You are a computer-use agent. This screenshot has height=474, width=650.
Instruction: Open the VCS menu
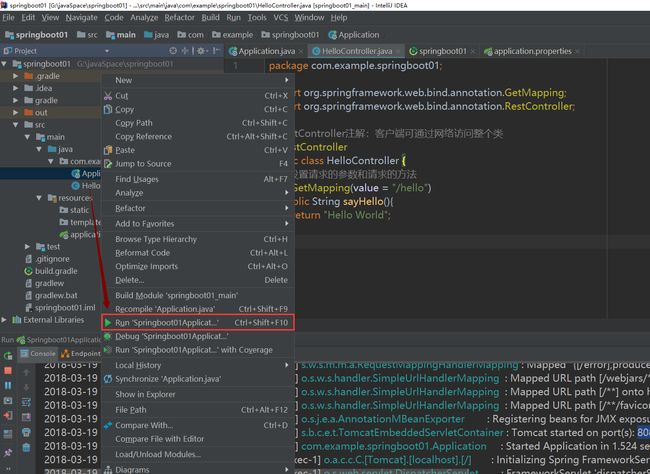pyautogui.click(x=281, y=18)
